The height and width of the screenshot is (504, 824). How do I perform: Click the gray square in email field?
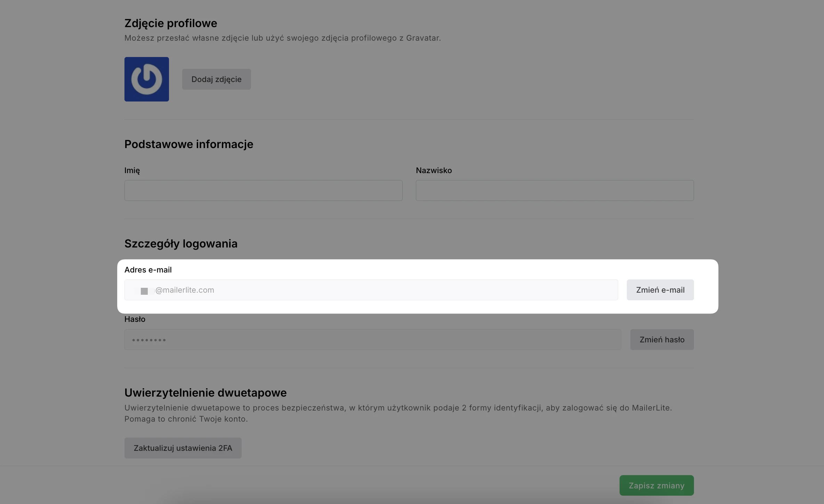[x=144, y=291]
